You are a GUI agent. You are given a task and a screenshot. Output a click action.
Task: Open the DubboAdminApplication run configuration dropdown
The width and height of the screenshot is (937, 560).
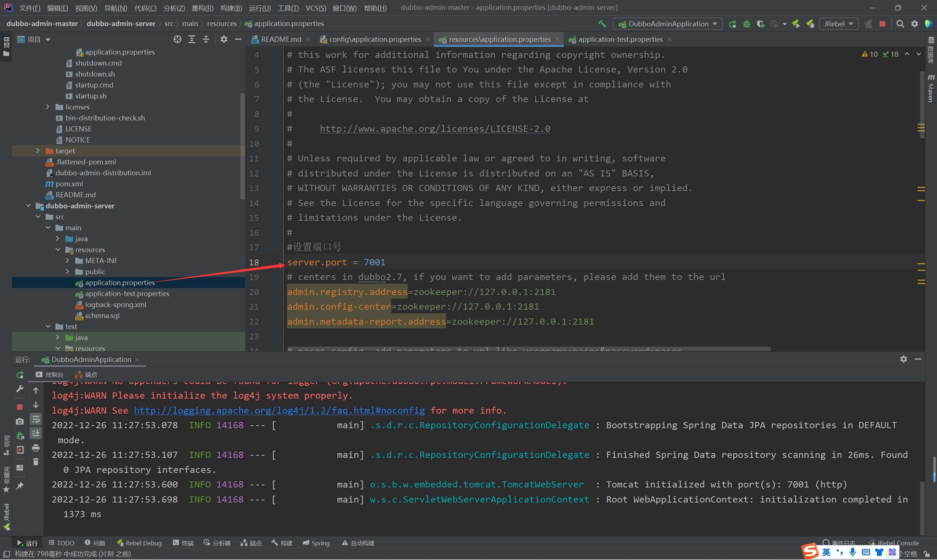668,24
